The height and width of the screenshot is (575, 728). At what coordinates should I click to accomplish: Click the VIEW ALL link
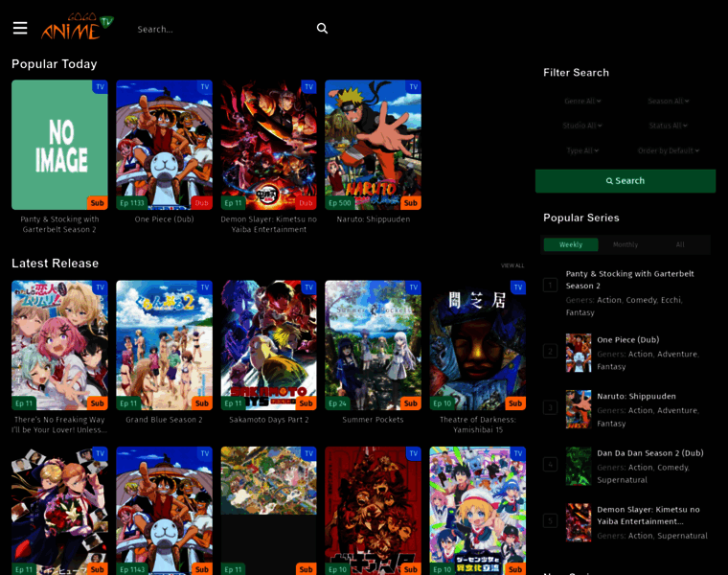point(512,265)
